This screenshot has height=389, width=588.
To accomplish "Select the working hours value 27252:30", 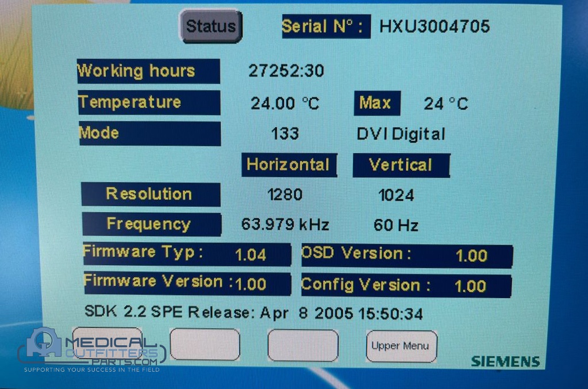I will tap(286, 71).
